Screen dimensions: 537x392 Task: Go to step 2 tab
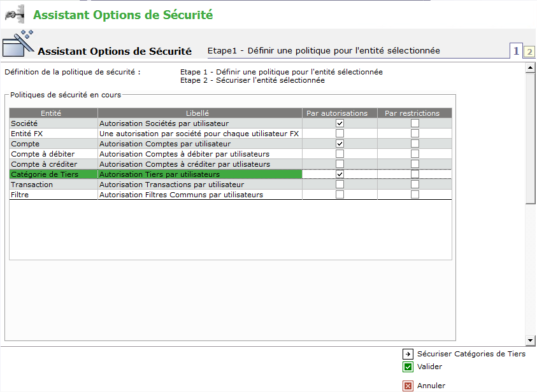click(529, 52)
